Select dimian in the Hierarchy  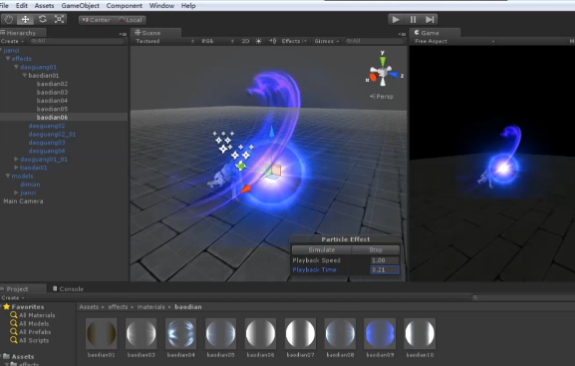30,184
